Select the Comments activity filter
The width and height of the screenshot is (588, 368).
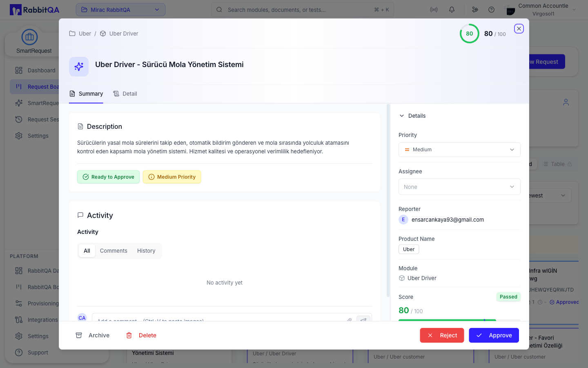tap(114, 251)
